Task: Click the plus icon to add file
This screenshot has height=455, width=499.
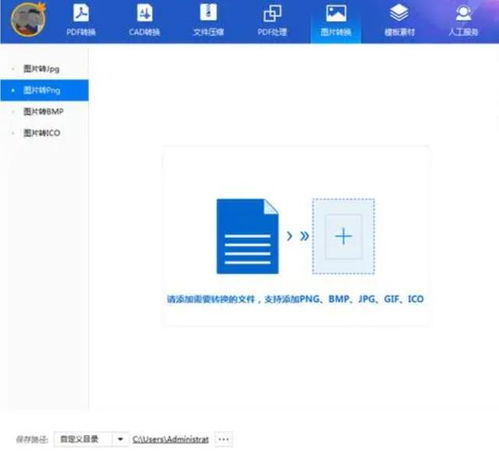Action: [x=343, y=236]
